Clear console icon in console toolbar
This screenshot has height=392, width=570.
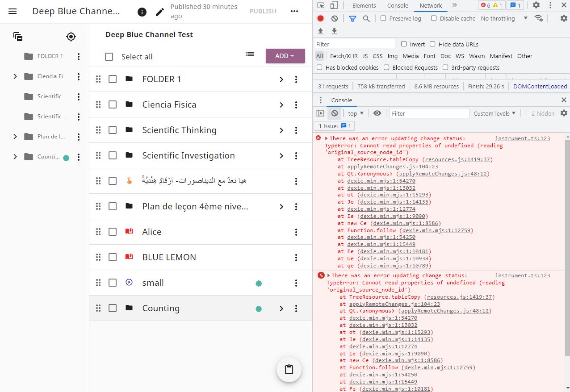tap(335, 113)
